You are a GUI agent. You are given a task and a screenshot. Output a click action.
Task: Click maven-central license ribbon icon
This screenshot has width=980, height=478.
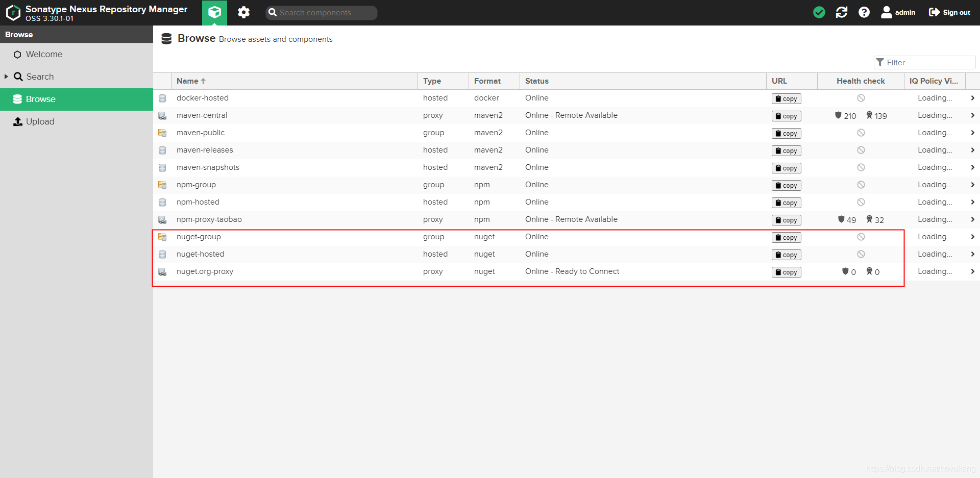pos(869,115)
